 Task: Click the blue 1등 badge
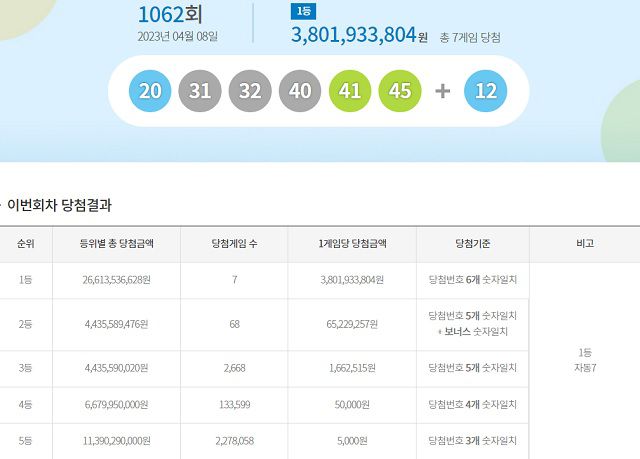[302, 12]
